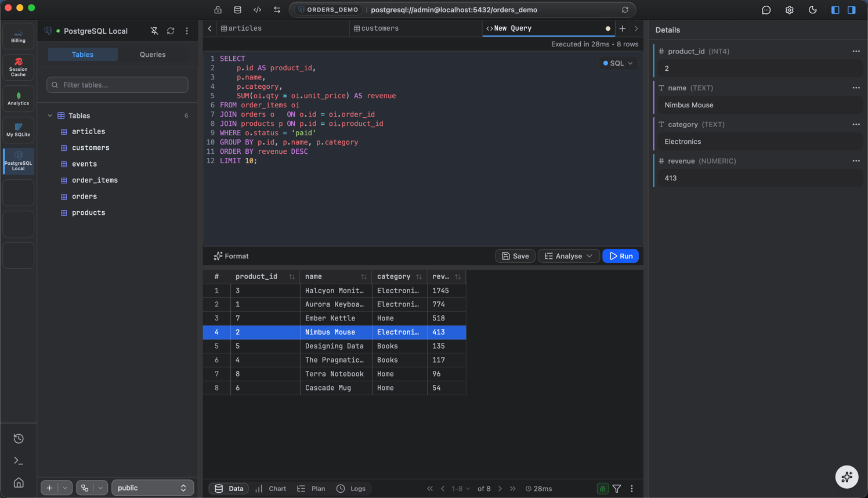Image resolution: width=868 pixels, height=498 pixels.
Task: Toggle the right details panel
Action: (x=852, y=10)
